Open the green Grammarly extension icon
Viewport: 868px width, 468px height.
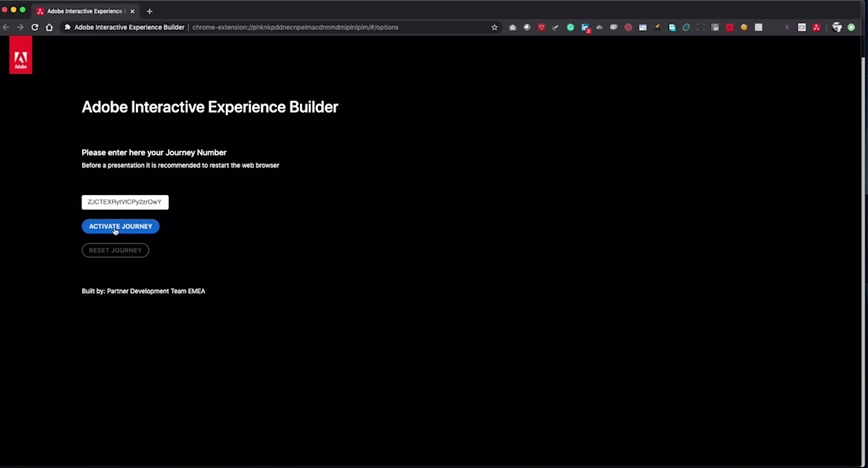tap(571, 27)
